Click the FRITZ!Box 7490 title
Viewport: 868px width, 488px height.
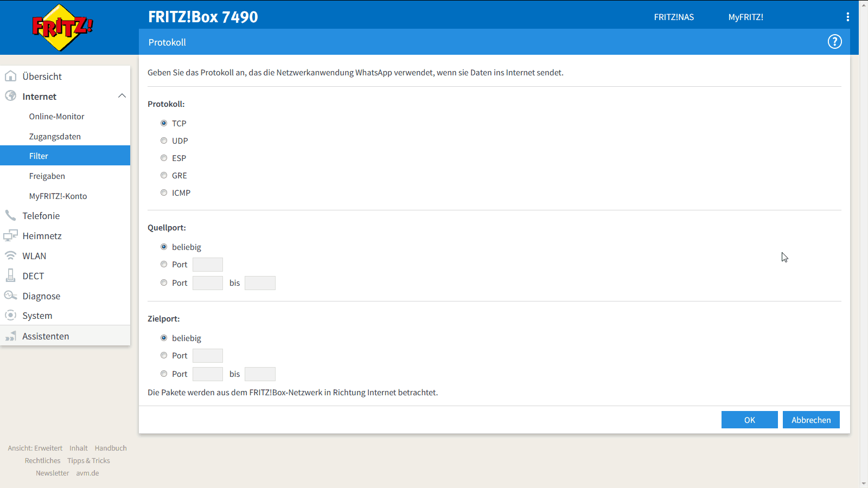(x=203, y=17)
